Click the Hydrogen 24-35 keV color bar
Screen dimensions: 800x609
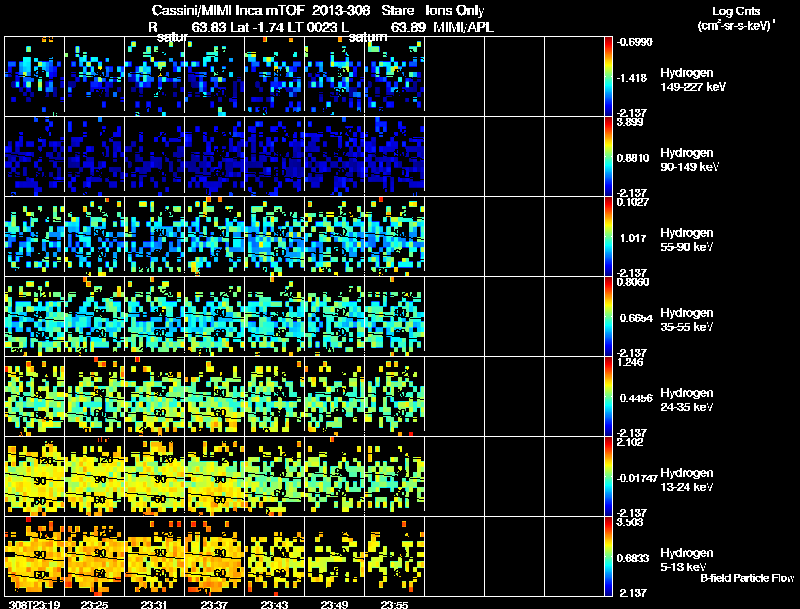[x=608, y=397]
